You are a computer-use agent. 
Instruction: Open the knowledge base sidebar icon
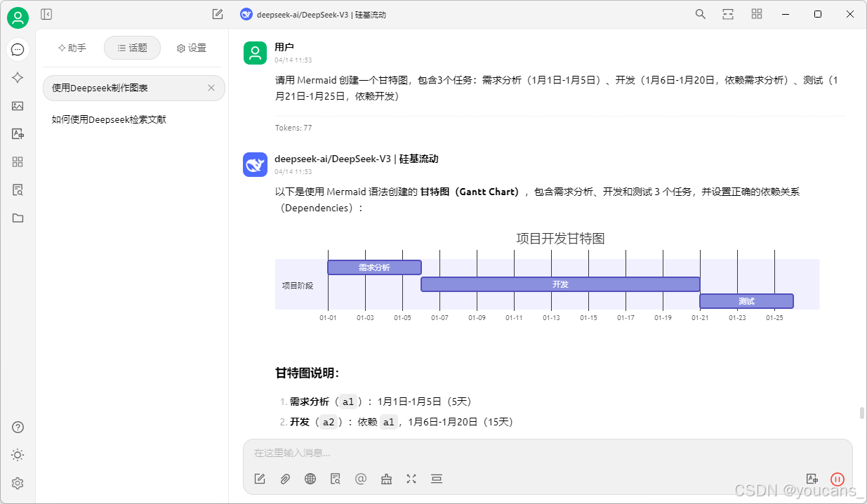[x=18, y=190]
